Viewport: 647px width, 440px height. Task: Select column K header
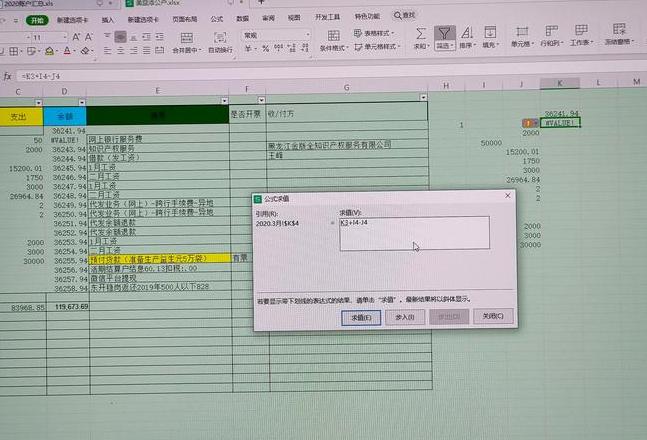point(560,83)
